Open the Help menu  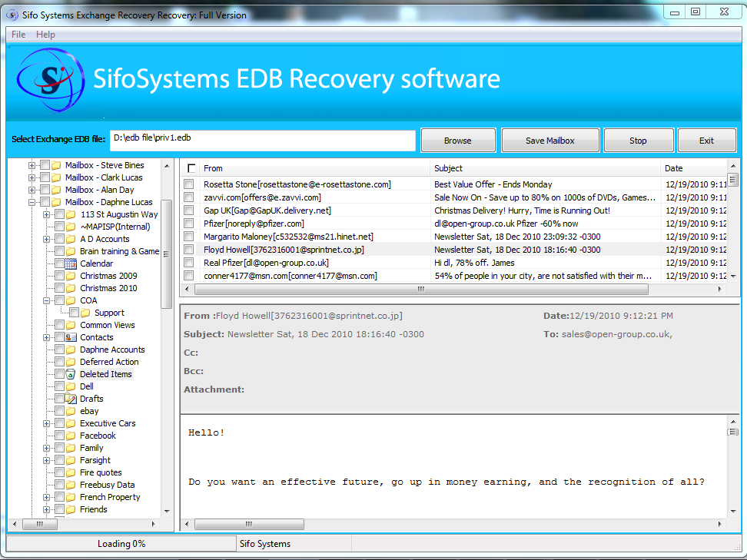click(45, 34)
